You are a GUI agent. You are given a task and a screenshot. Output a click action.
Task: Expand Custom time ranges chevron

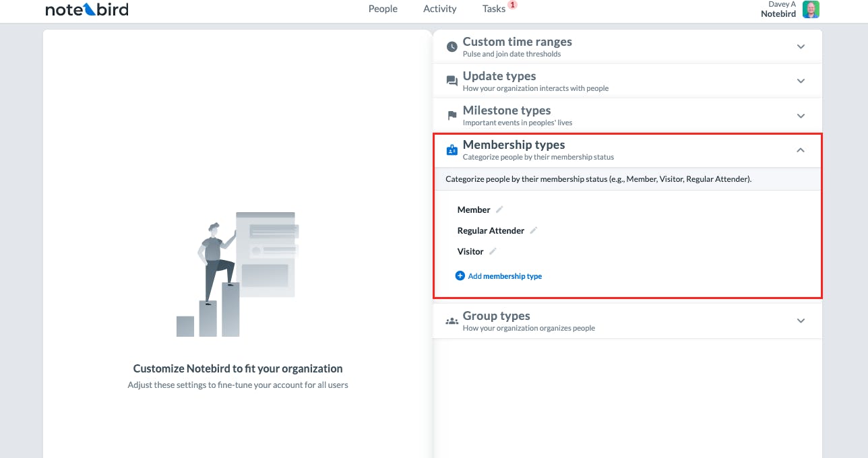801,47
